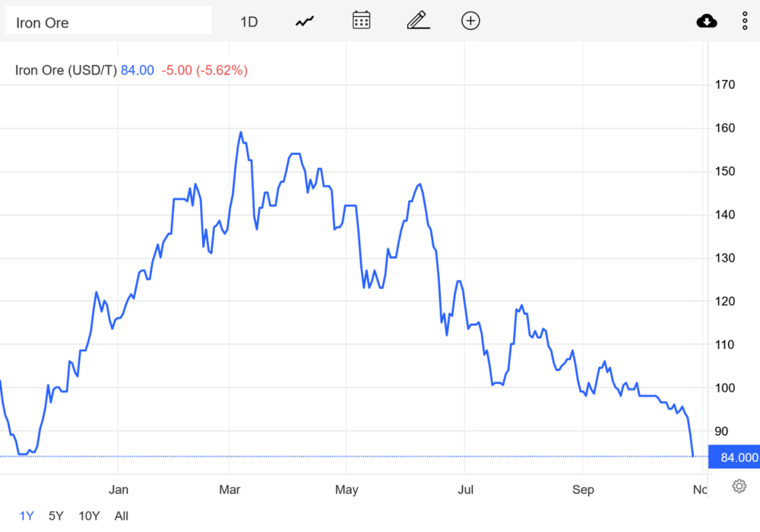Click the 120 y-axis label
Screen dimensions: 760x532
pyautogui.click(x=724, y=302)
